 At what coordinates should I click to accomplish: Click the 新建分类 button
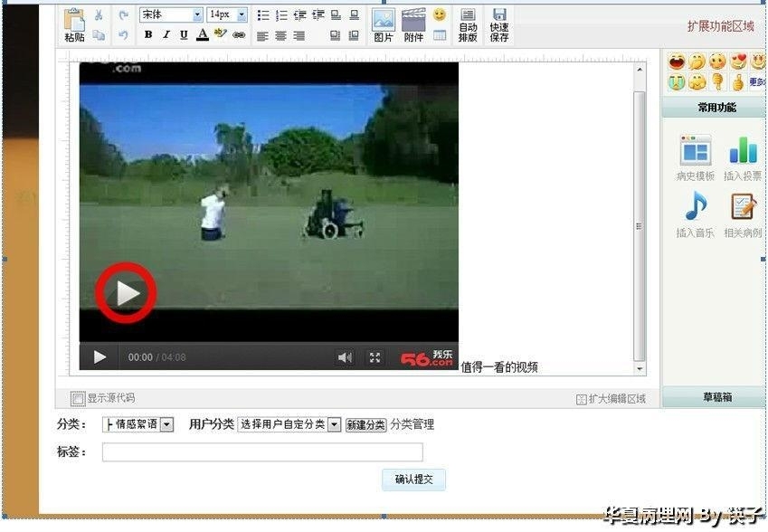pos(366,424)
